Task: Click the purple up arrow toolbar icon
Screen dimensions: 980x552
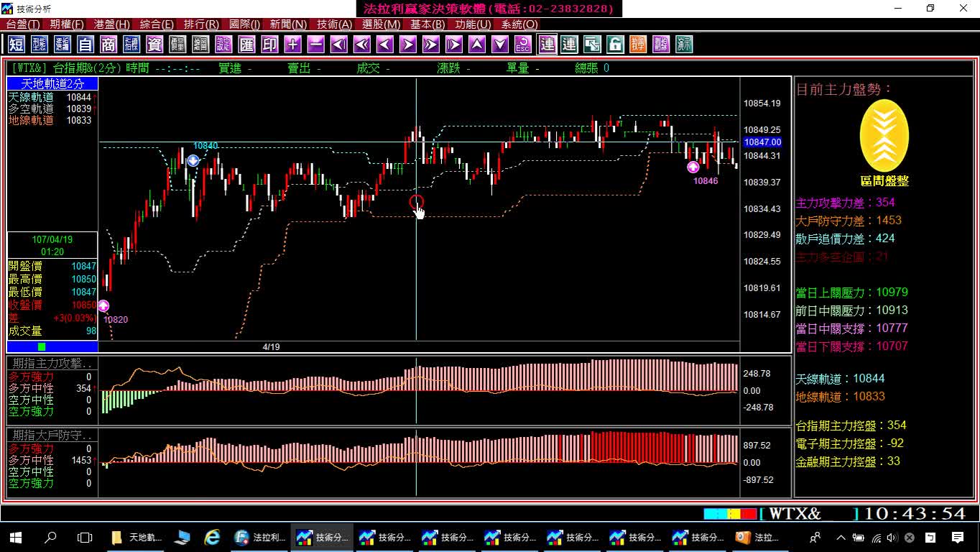Action: tap(476, 45)
